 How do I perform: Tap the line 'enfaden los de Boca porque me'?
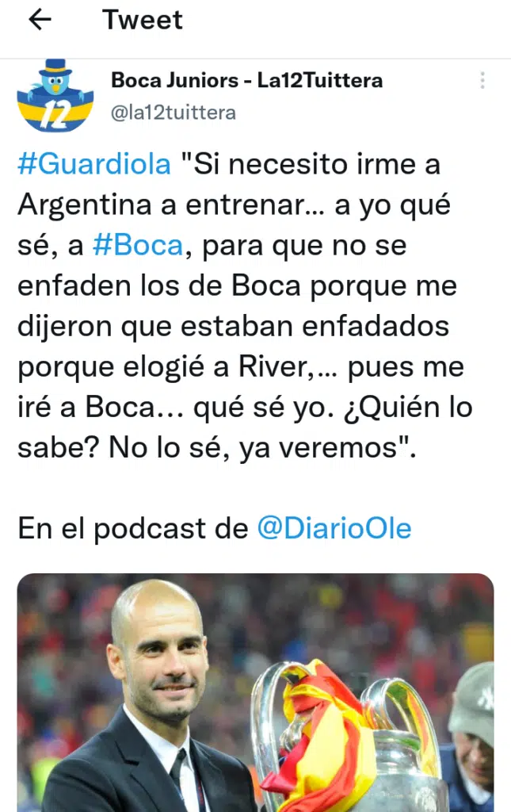point(238,285)
